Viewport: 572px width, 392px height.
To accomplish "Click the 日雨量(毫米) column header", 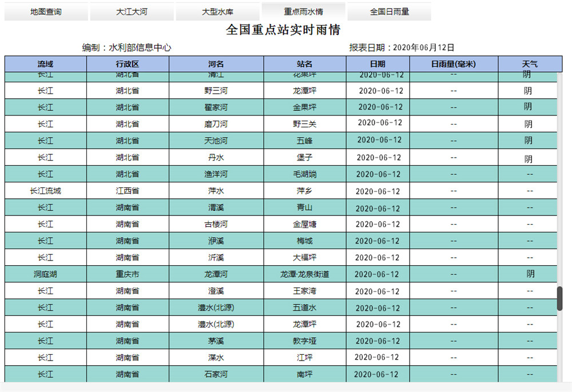I will pyautogui.click(x=454, y=64).
